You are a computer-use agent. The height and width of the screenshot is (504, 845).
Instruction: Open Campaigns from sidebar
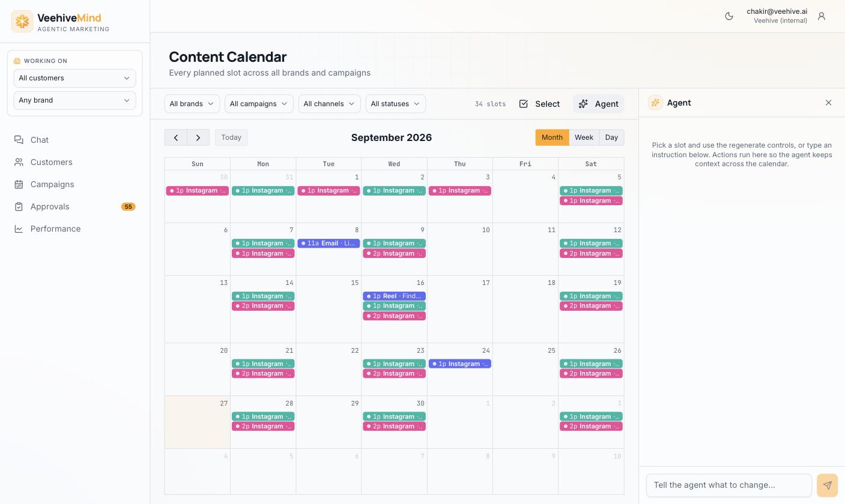click(74, 184)
